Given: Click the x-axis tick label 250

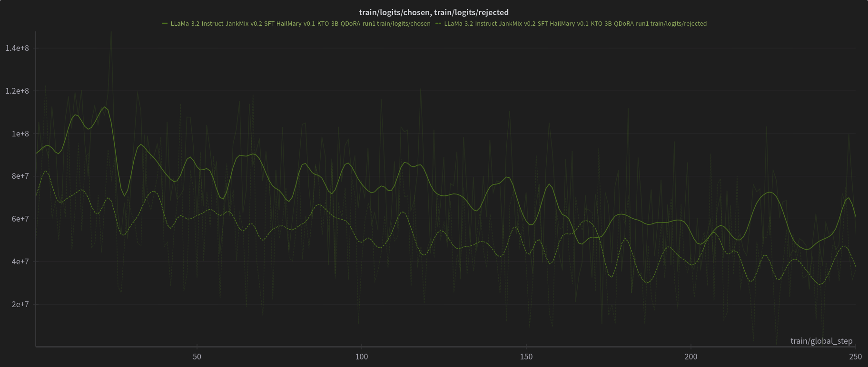Looking at the screenshot, I should [x=855, y=357].
